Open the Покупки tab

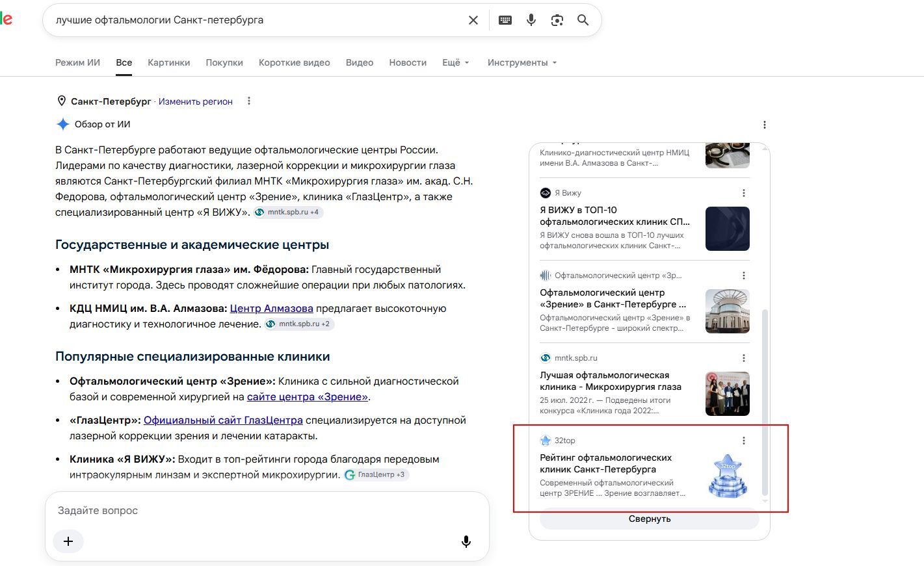[x=224, y=62]
